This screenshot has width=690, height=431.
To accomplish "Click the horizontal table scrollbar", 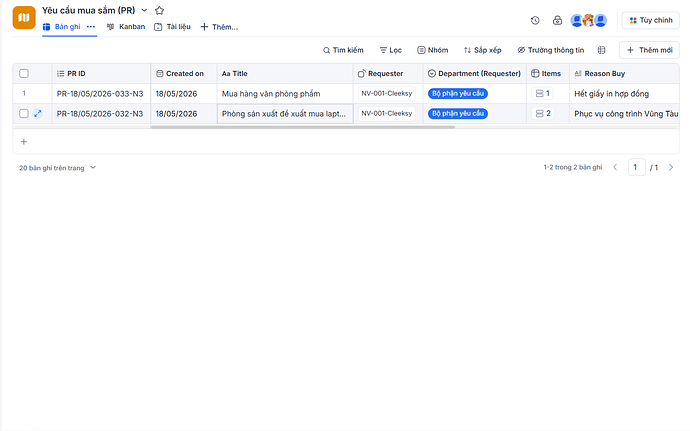I will click(302, 127).
